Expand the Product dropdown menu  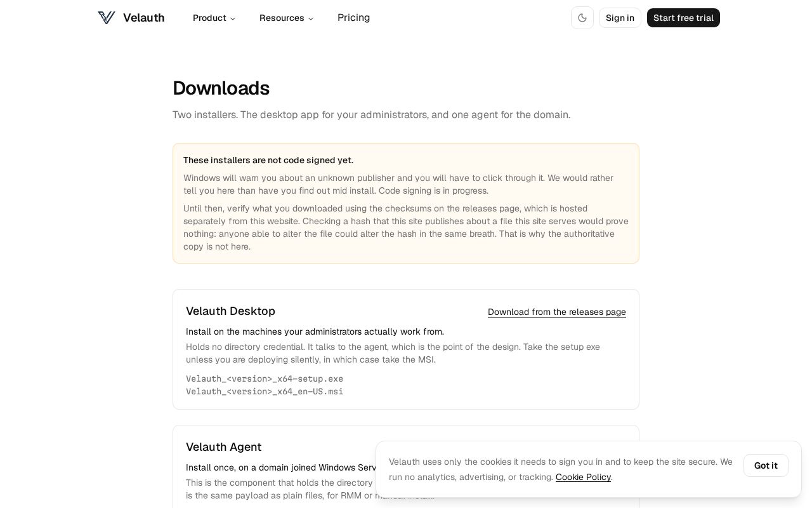click(214, 18)
